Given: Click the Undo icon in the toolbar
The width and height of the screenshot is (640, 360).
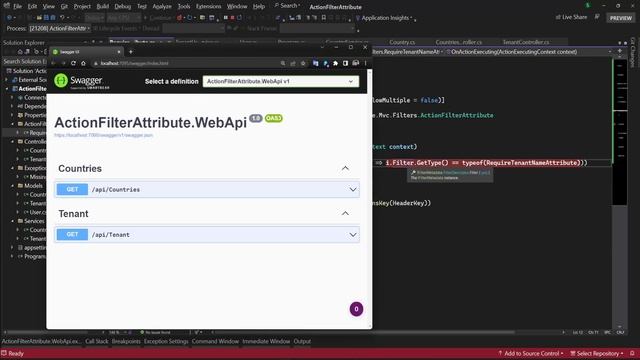Looking at the screenshot, I should pos(62,18).
